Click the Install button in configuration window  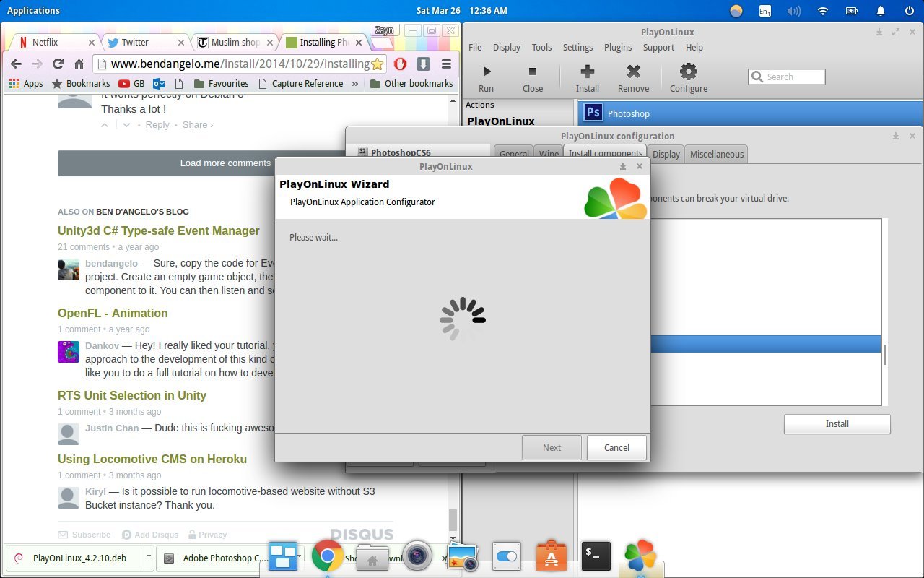click(837, 424)
